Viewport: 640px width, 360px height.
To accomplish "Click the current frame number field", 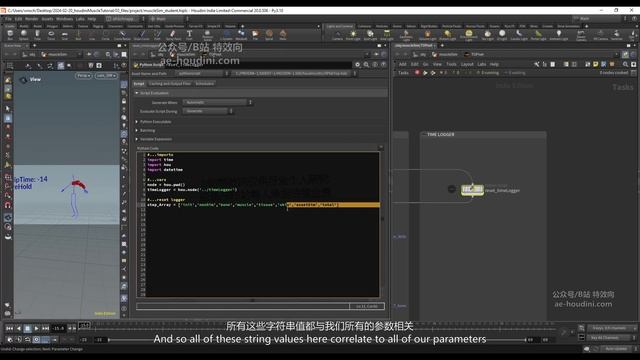I will pos(58,328).
